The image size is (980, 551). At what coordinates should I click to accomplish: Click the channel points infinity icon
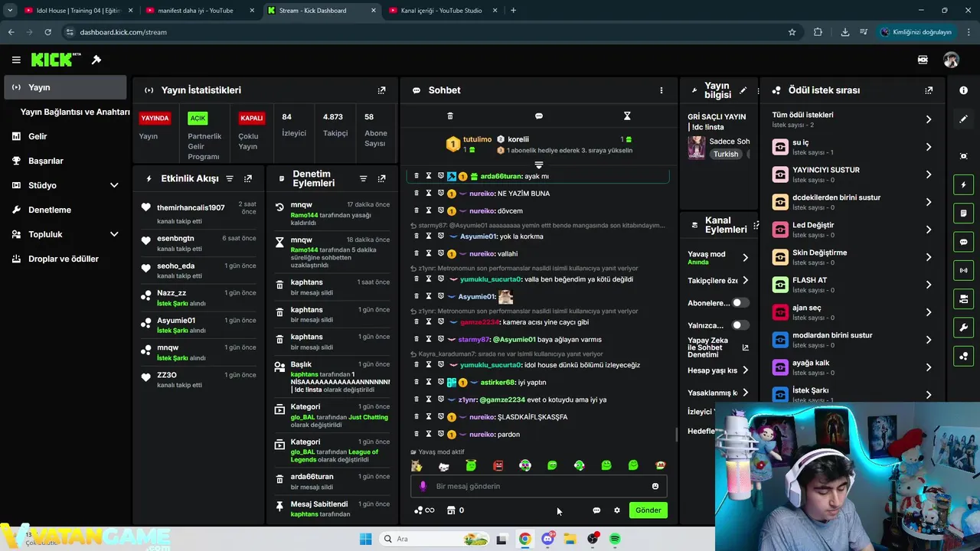[x=424, y=510]
